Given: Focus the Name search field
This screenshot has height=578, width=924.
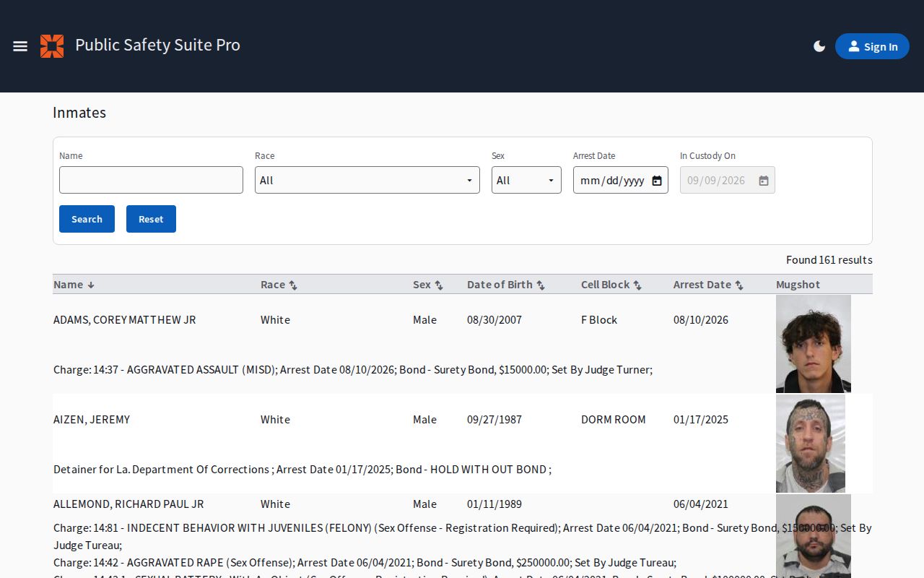Looking at the screenshot, I should pyautogui.click(x=151, y=180).
